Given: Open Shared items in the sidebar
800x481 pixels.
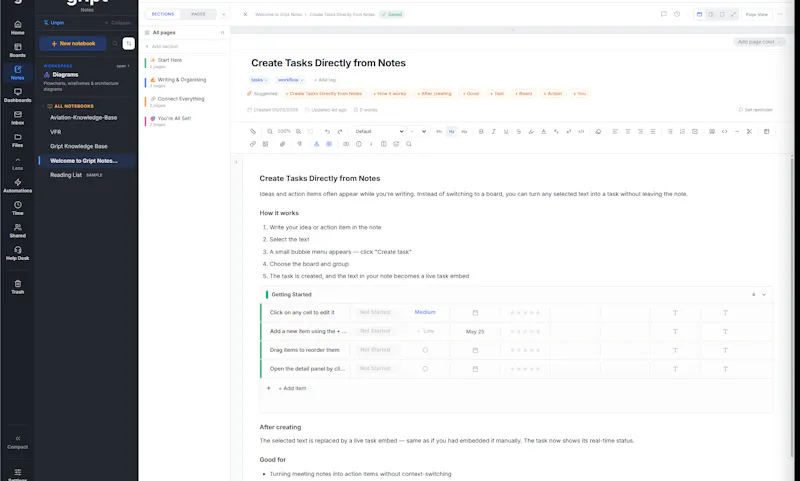Looking at the screenshot, I should tap(17, 231).
